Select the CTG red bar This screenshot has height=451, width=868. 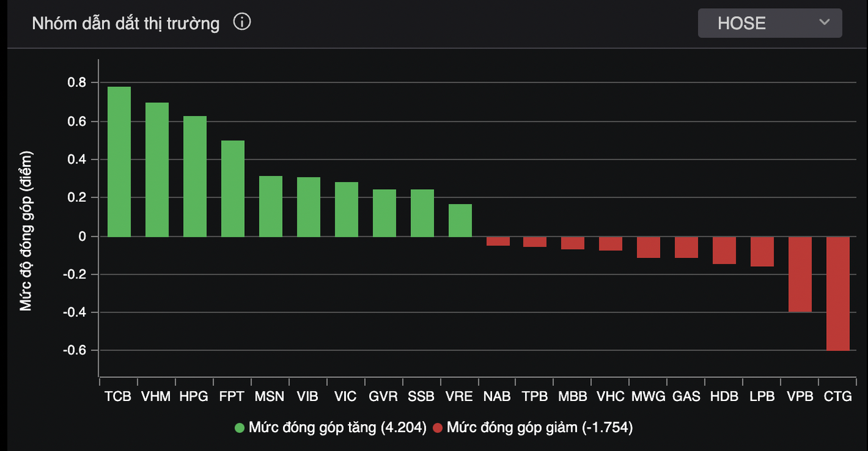[x=837, y=294]
